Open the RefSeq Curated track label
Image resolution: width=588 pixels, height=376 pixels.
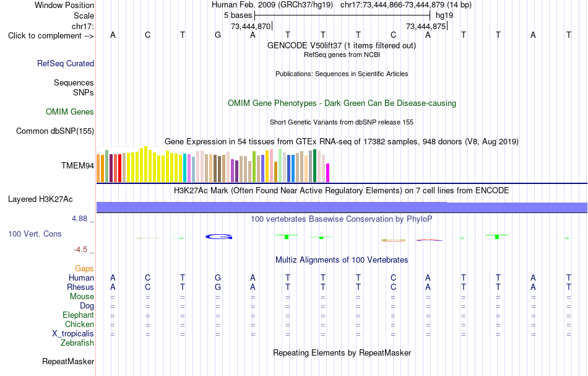coord(66,63)
